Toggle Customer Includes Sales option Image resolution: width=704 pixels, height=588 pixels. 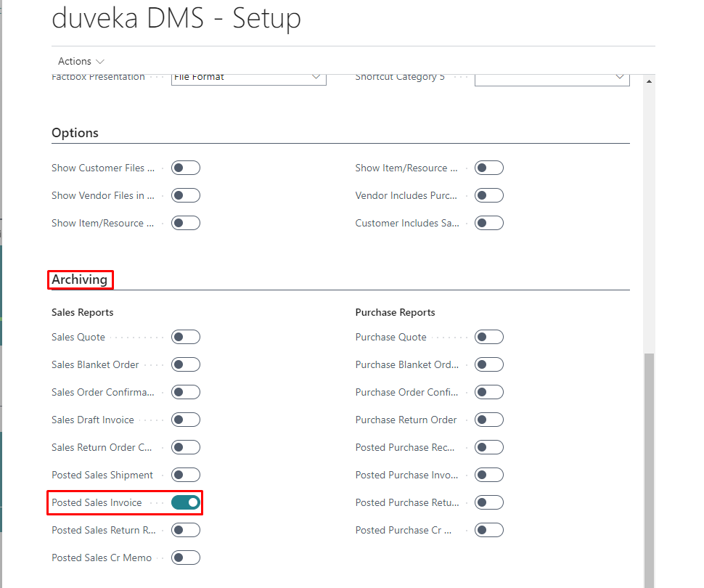click(x=489, y=224)
